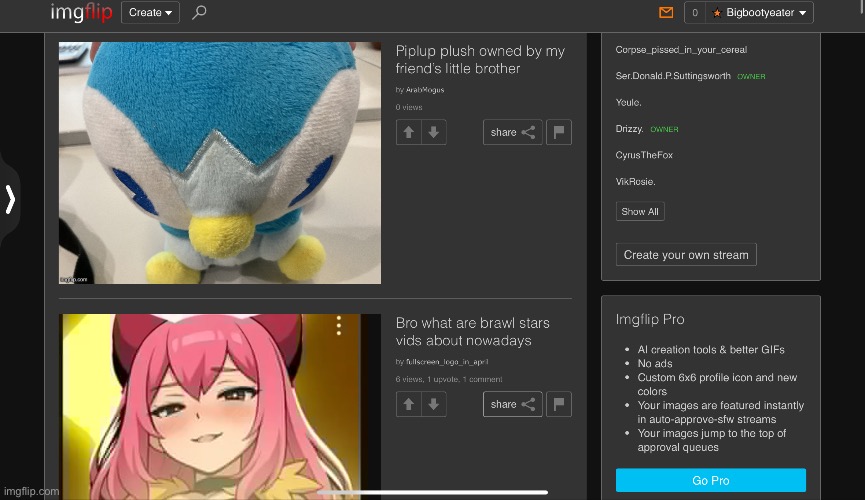The image size is (865, 500).
Task: Open the 'Bro what are brawl stars' title
Action: tap(472, 332)
